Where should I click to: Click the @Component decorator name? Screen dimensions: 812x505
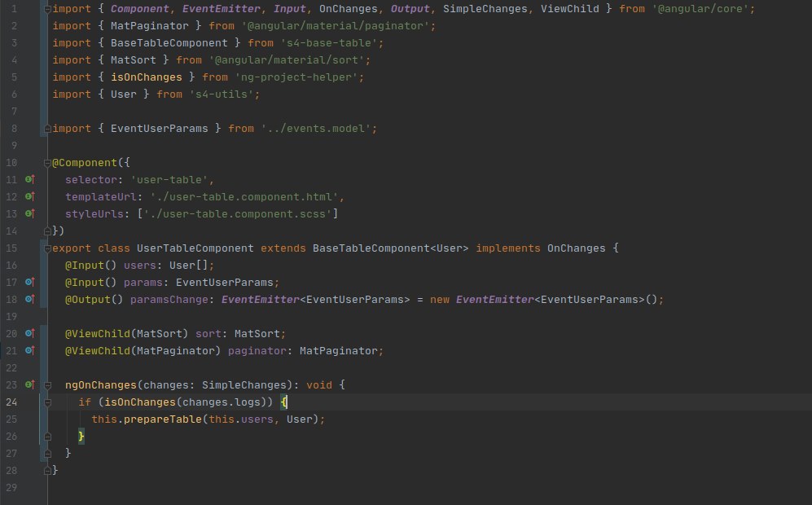[85, 163]
